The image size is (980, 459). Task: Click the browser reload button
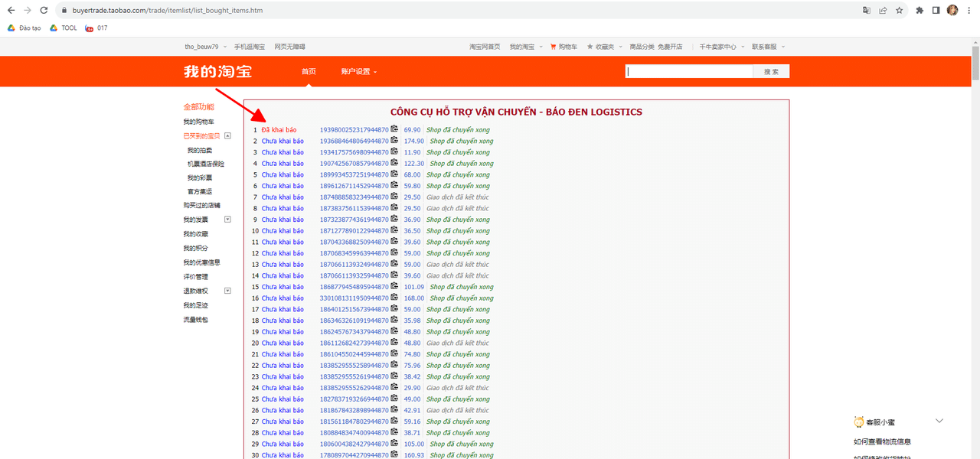pyautogui.click(x=44, y=11)
